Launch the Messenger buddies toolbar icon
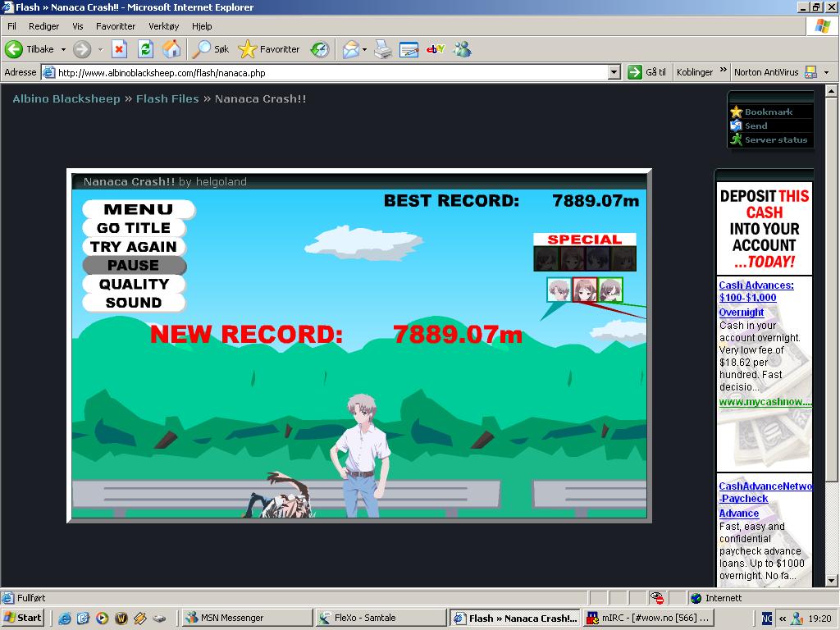The width and height of the screenshot is (840, 630). 463,49
